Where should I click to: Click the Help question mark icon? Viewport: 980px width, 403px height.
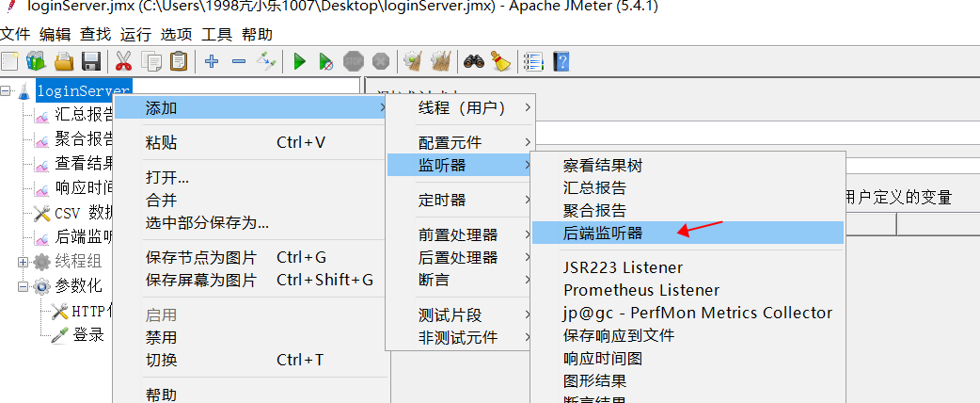[x=561, y=61]
